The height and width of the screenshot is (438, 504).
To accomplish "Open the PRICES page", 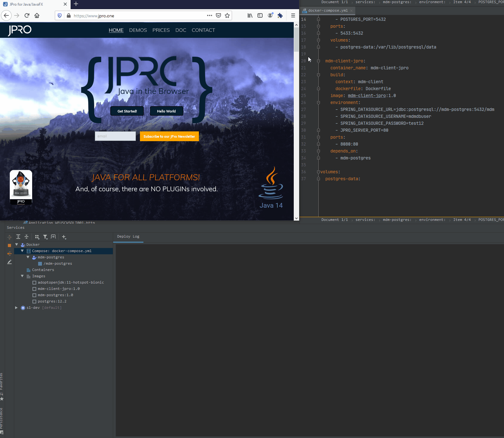I will [x=161, y=30].
